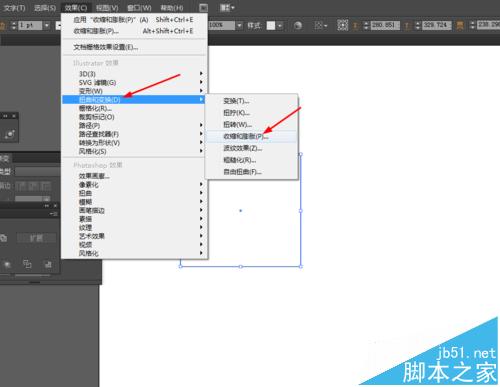Click the opacity field showing 100%
This screenshot has height=387, width=500.
pos(222,25)
